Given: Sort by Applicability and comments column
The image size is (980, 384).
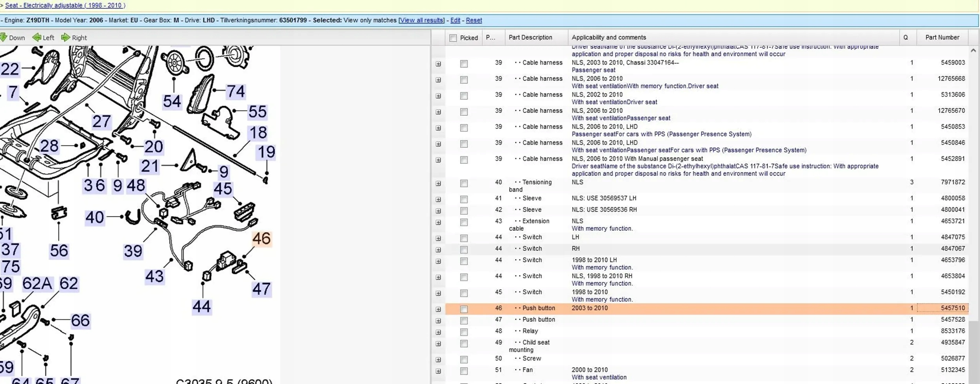Looking at the screenshot, I should coord(733,37).
